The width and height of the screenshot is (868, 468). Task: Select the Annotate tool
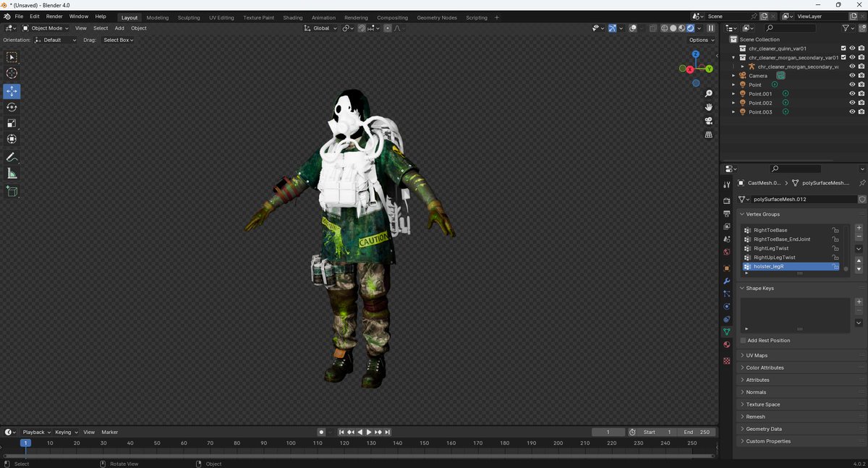click(x=12, y=157)
